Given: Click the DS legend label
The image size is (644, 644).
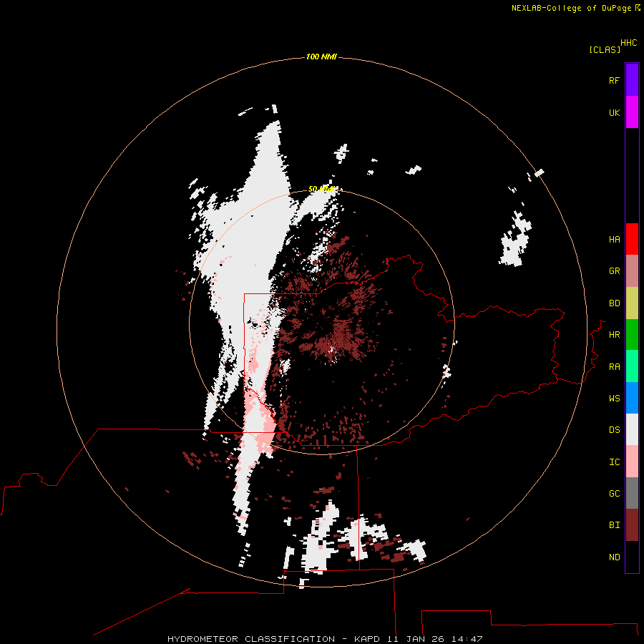Looking at the screenshot, I should click(614, 430).
